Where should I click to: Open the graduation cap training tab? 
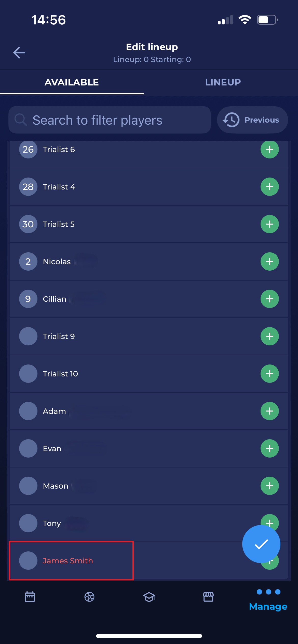coord(149,597)
